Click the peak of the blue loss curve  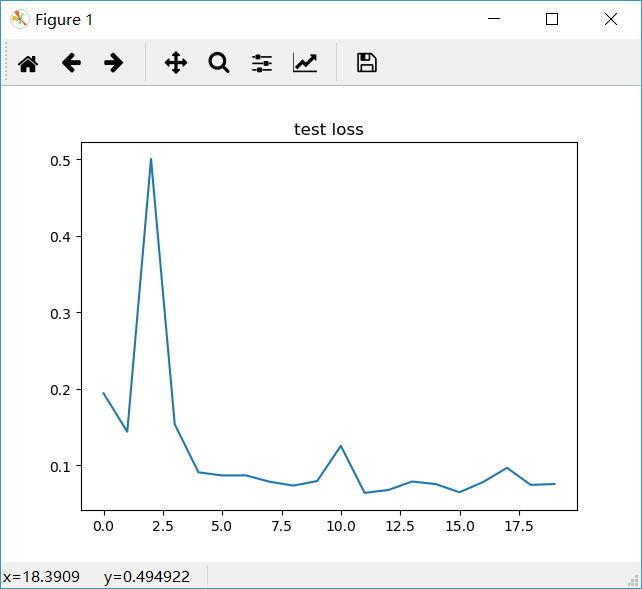click(151, 159)
